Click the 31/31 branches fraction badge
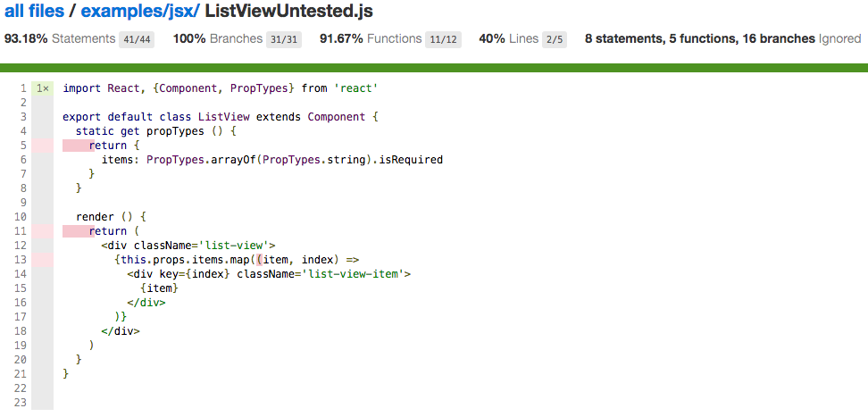Viewport: 868px width, 417px height. [x=283, y=39]
